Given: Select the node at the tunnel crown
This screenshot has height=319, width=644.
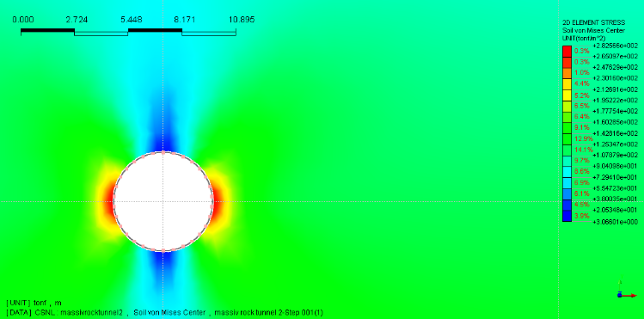Looking at the screenshot, I should (163, 152).
